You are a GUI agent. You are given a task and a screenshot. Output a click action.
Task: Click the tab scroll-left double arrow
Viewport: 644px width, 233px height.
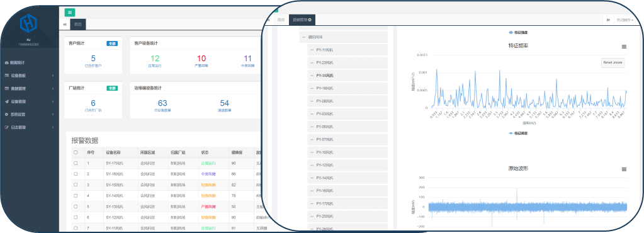(64, 25)
